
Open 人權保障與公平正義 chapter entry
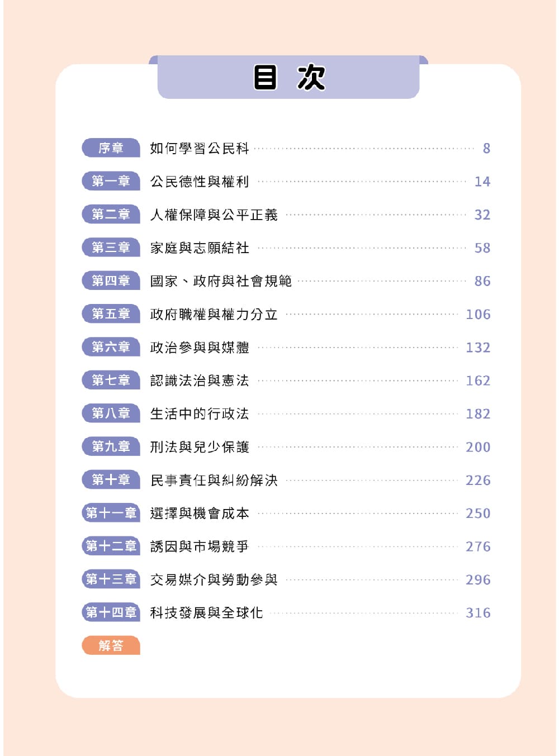click(x=214, y=215)
